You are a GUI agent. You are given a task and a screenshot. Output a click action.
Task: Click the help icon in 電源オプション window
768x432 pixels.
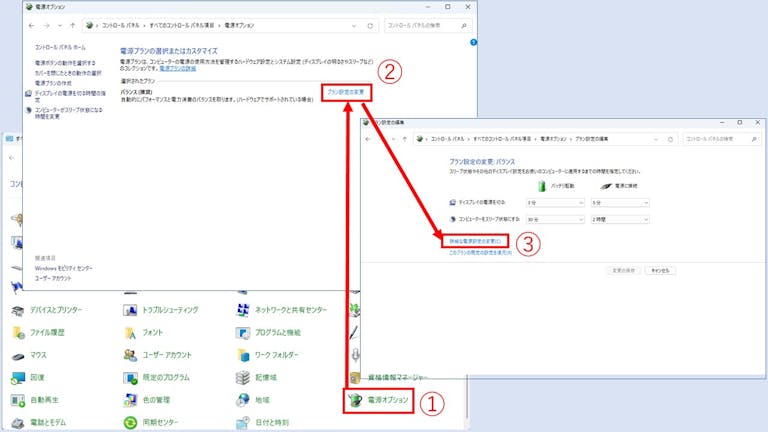click(x=474, y=43)
